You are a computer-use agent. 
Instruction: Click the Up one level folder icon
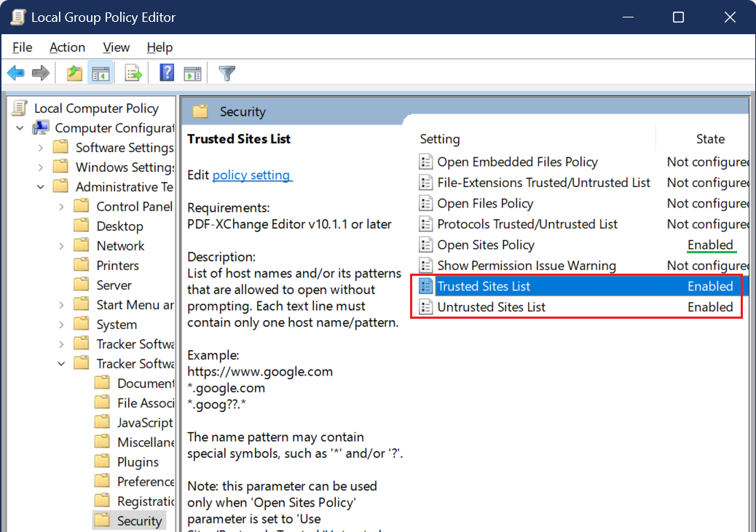click(x=74, y=74)
